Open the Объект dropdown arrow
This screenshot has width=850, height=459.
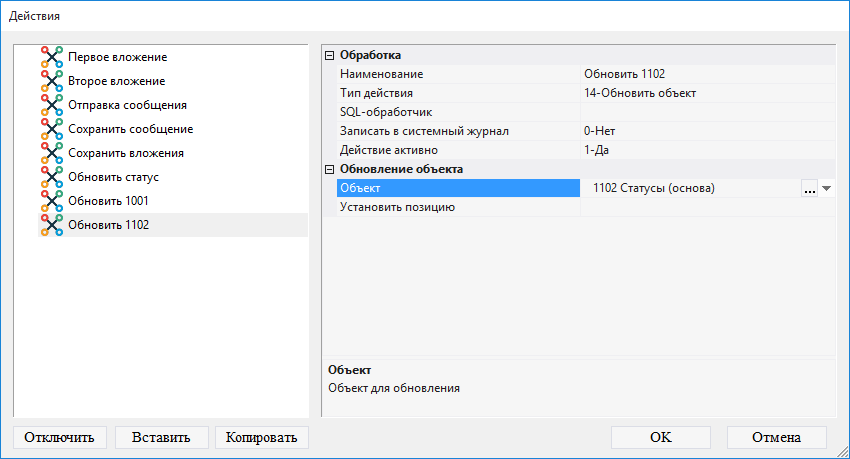(x=827, y=188)
